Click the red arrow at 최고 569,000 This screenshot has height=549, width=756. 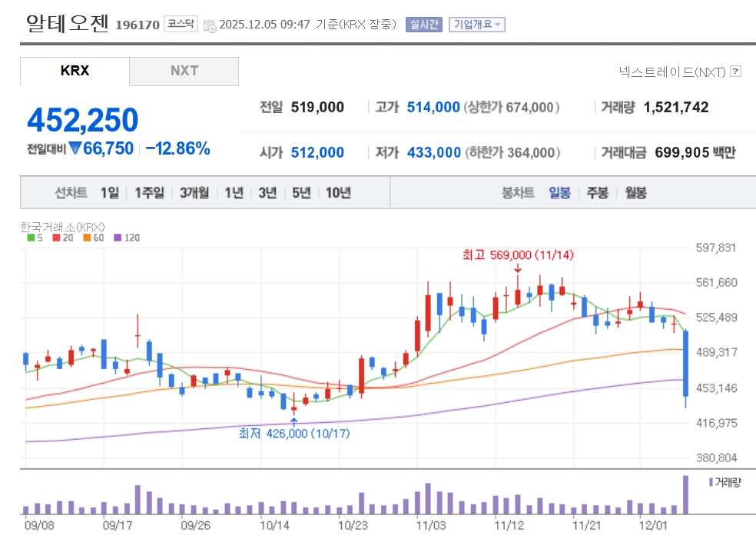coord(518,268)
